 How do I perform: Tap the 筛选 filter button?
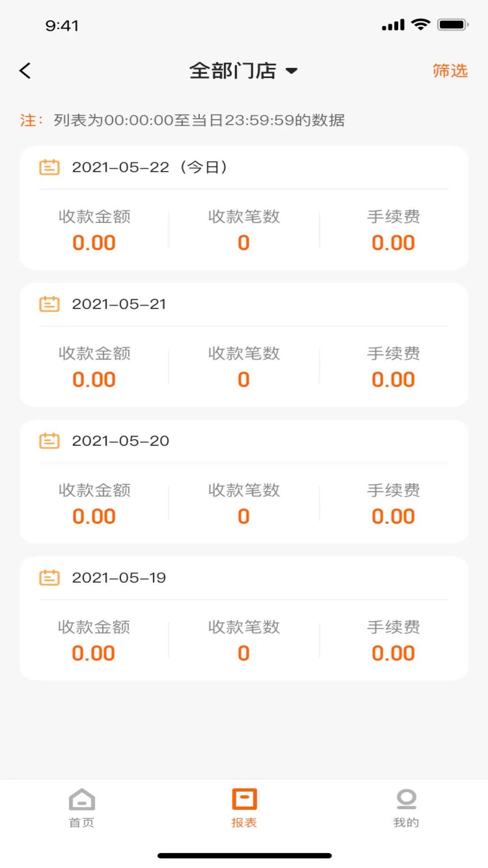coord(450,71)
